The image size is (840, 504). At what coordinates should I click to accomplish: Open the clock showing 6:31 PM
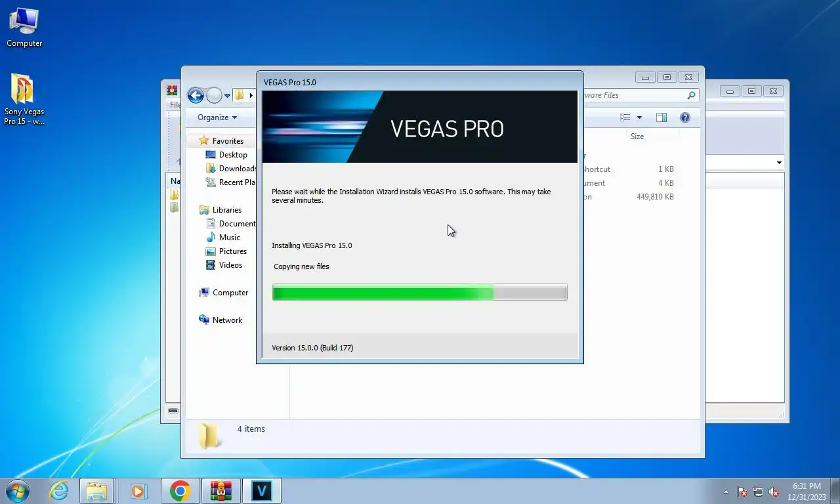coord(808,492)
